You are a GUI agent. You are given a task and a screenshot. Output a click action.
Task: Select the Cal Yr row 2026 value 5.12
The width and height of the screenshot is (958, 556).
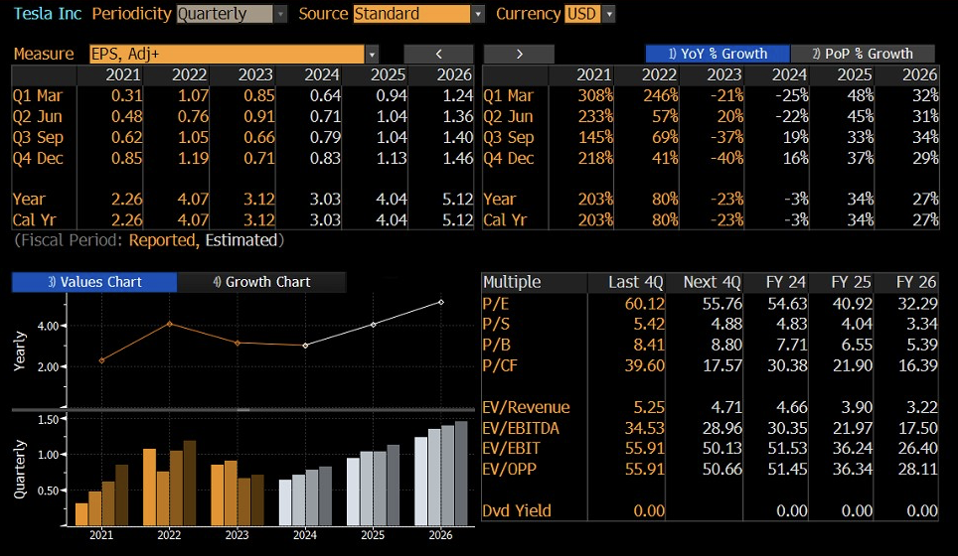click(458, 220)
